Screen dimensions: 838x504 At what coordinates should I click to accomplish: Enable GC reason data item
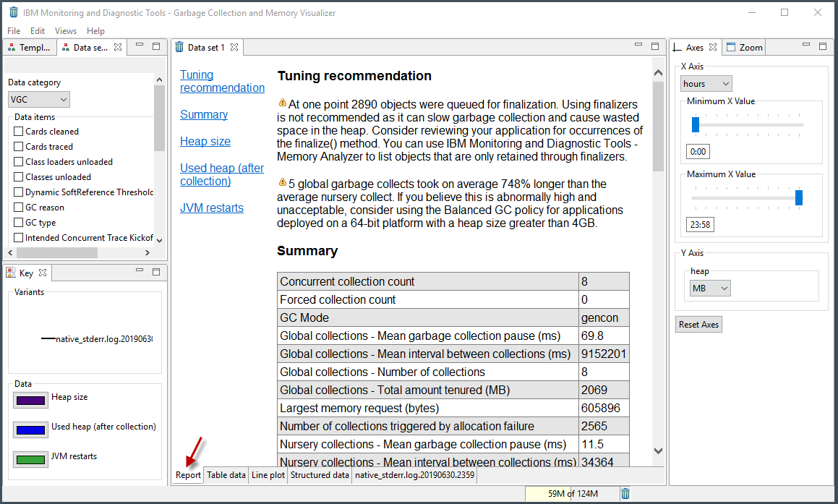pyautogui.click(x=19, y=208)
